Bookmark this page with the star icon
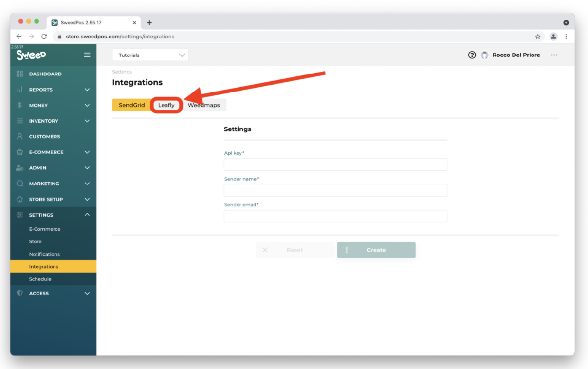This screenshot has width=588, height=369. [538, 37]
